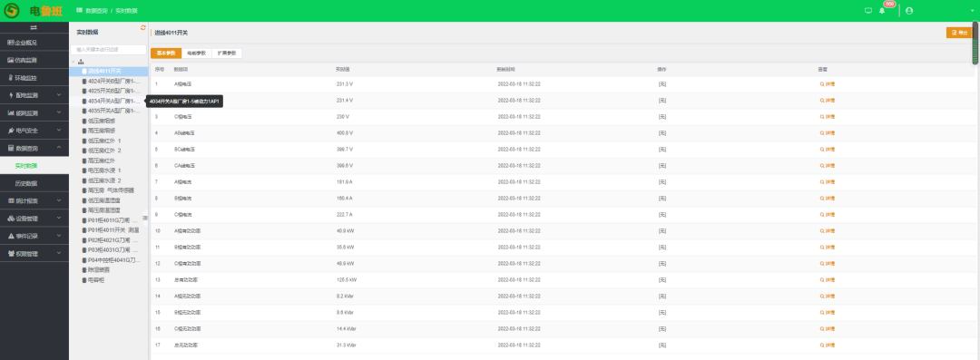Click the user avatar icon in the header
This screenshot has height=360, width=980.
click(908, 11)
